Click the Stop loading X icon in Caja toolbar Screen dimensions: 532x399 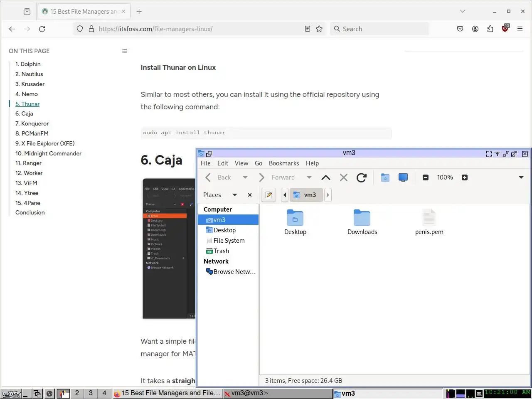[344, 177]
